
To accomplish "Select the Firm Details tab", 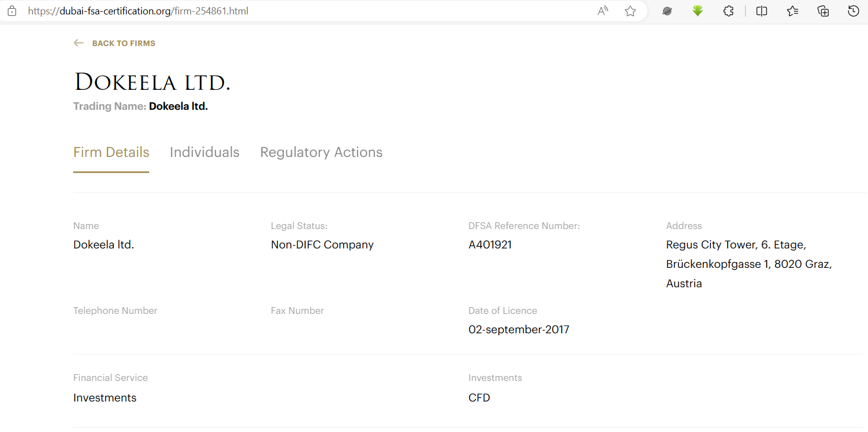I will pos(111,152).
